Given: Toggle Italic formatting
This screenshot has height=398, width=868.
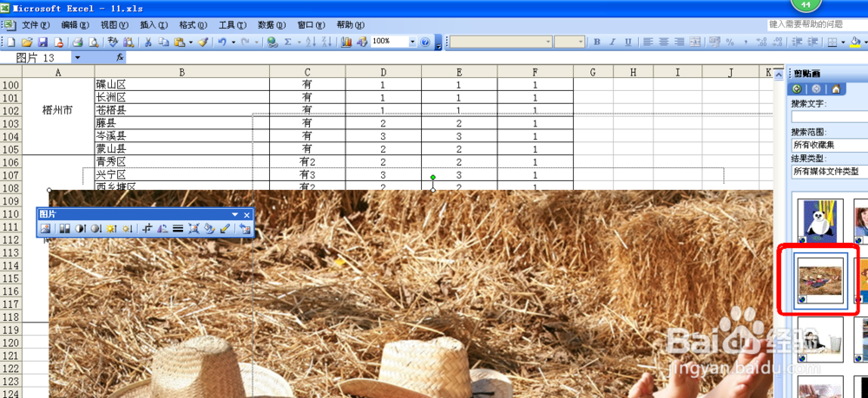Looking at the screenshot, I should [x=612, y=42].
